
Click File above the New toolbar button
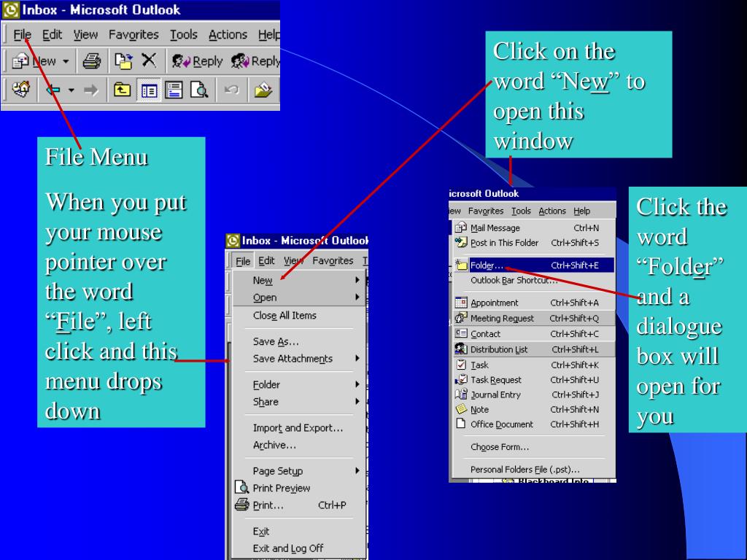(22, 34)
